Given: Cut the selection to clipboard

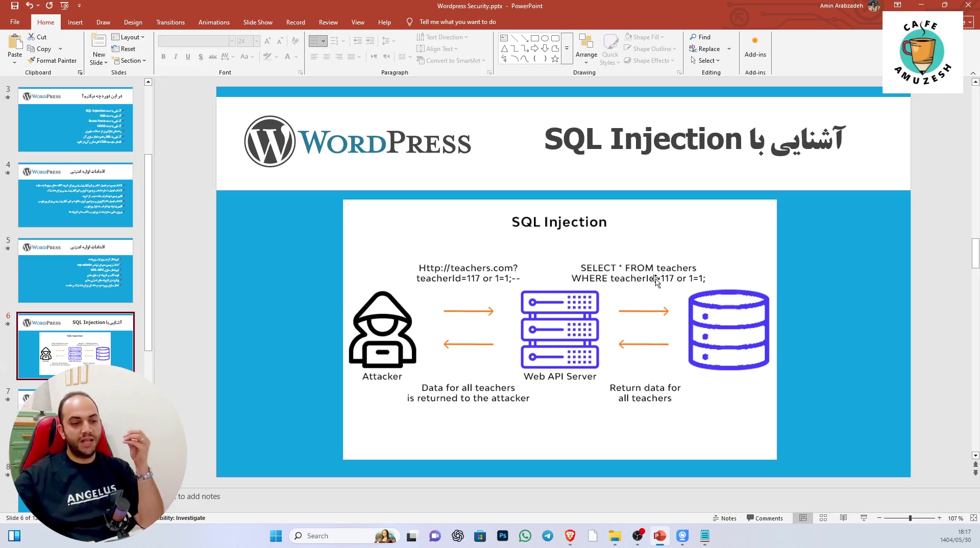Looking at the screenshot, I should click(37, 37).
